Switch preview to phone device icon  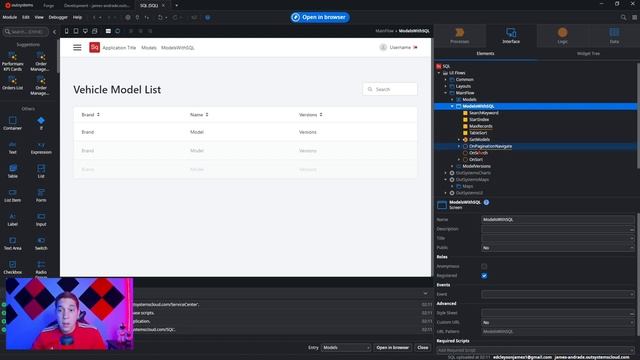pos(67,31)
